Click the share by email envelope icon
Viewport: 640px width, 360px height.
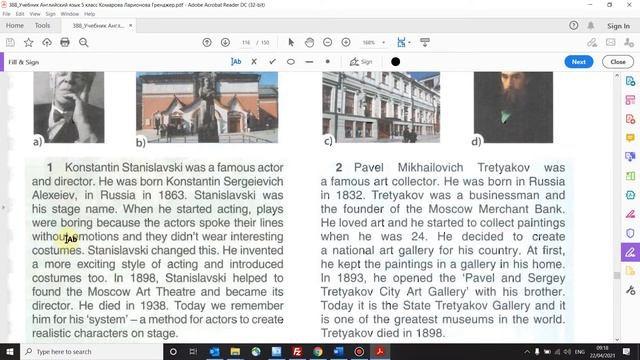[x=611, y=42]
